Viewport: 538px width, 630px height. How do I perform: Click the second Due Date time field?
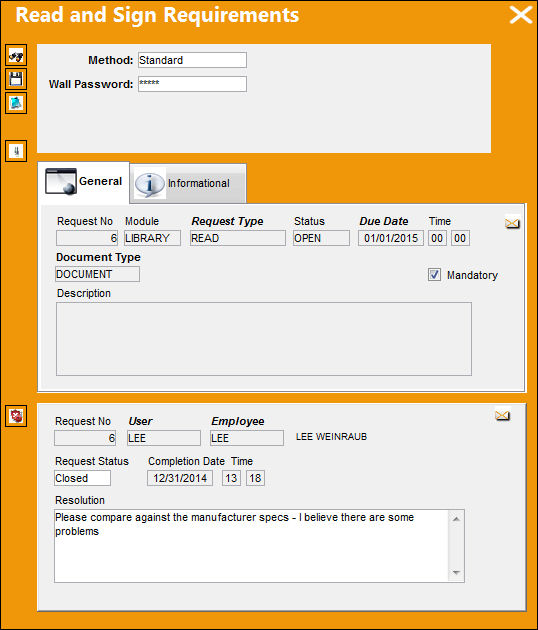(460, 238)
